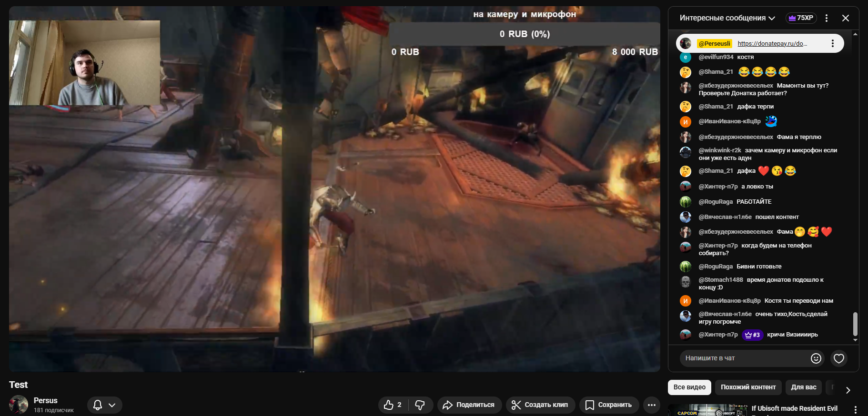Click the 0 RUB (0%) donation progress bar
The height and width of the screenshot is (416, 868).
click(525, 34)
